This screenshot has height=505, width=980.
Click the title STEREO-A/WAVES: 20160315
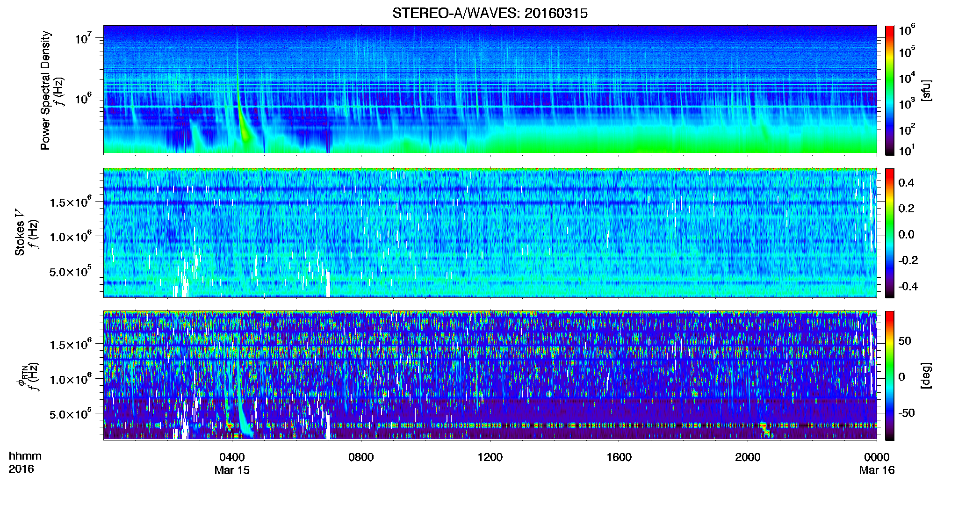490,13
